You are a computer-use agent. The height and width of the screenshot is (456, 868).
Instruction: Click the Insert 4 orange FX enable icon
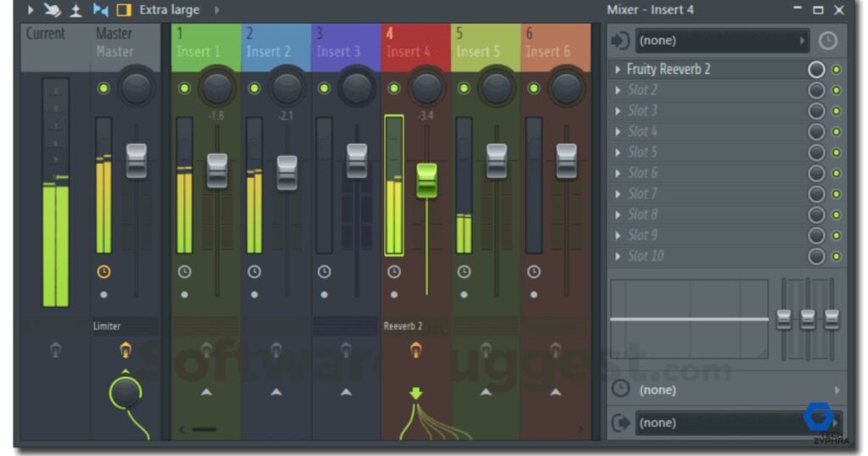[415, 350]
